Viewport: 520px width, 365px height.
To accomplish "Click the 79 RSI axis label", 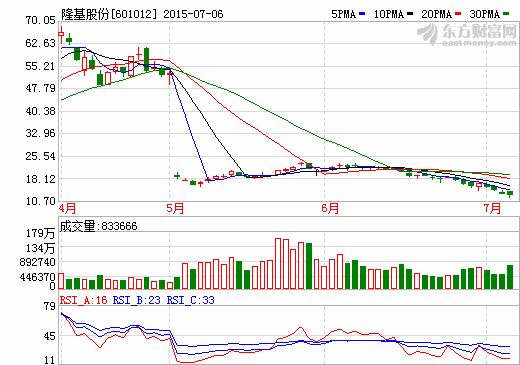I will [49, 306].
